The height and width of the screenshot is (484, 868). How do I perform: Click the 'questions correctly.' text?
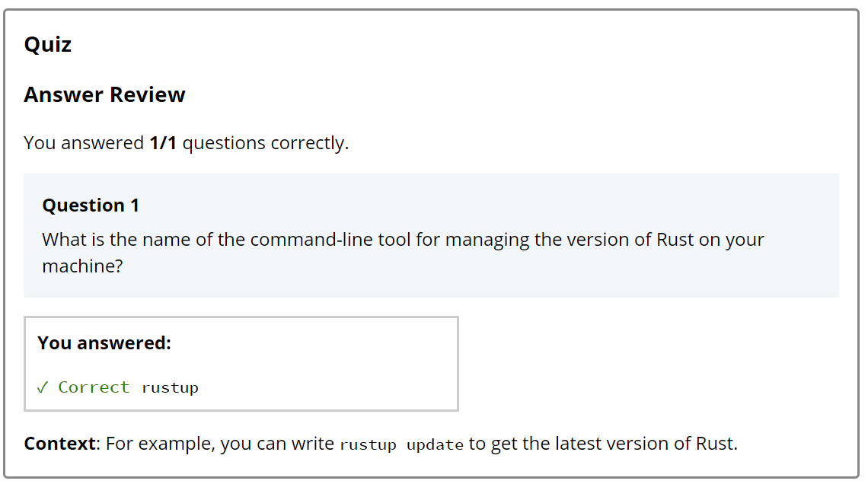pos(266,143)
